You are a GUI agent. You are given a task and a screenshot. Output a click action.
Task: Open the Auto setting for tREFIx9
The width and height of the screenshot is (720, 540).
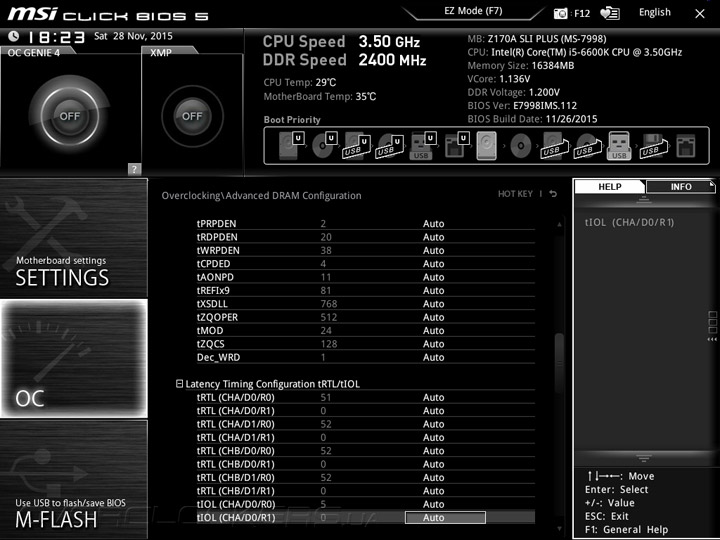pyautogui.click(x=433, y=290)
